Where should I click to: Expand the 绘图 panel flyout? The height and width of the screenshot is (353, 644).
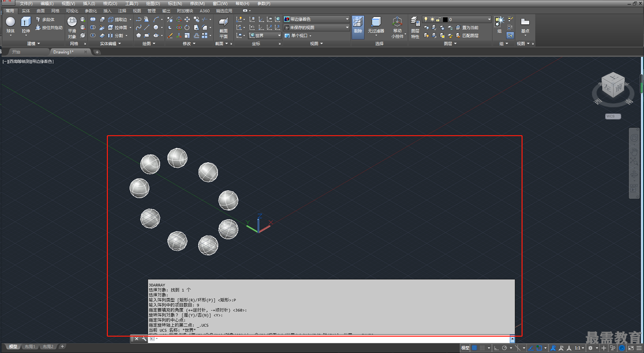pos(149,44)
